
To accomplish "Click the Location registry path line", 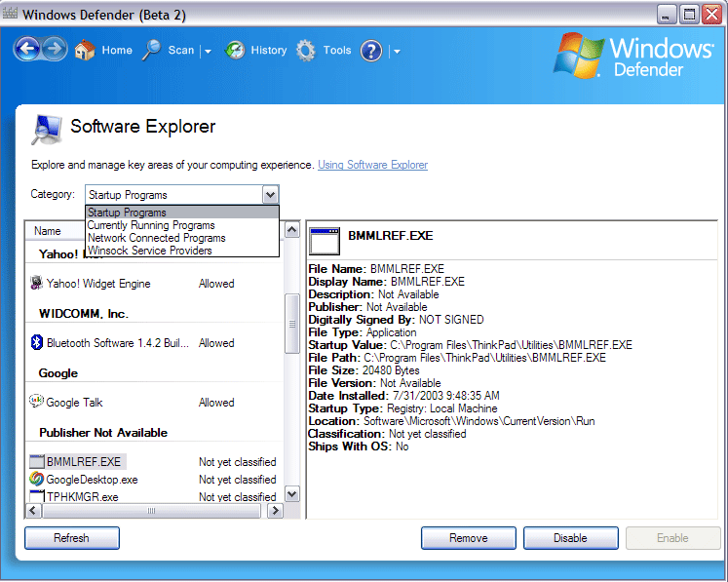I will (x=451, y=421).
